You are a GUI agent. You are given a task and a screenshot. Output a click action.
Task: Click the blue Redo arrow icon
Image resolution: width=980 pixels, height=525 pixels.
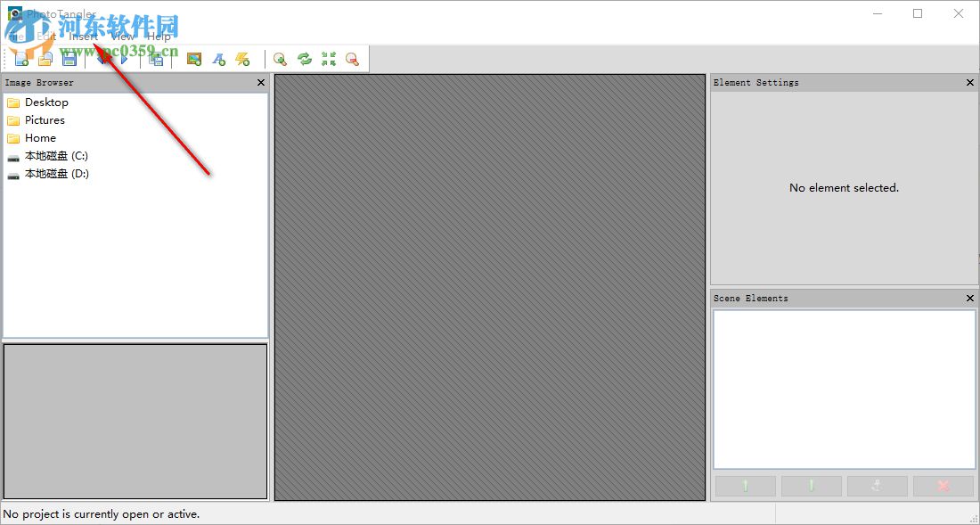(x=124, y=58)
